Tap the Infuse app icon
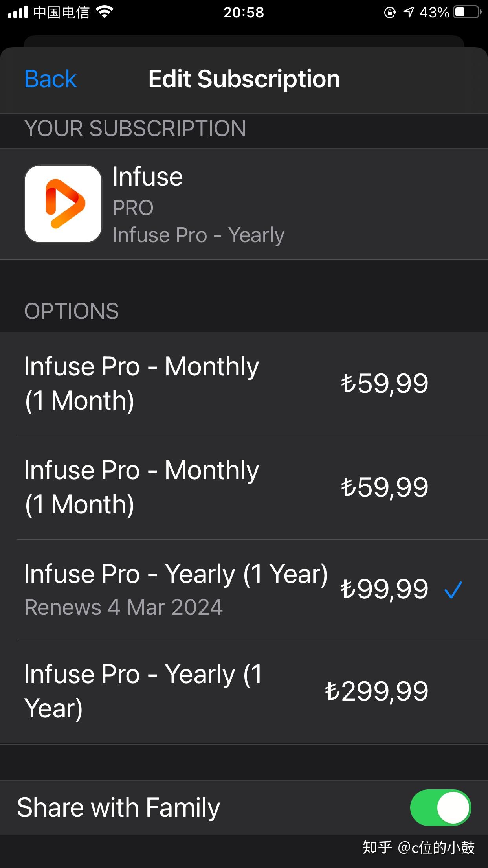 click(63, 204)
